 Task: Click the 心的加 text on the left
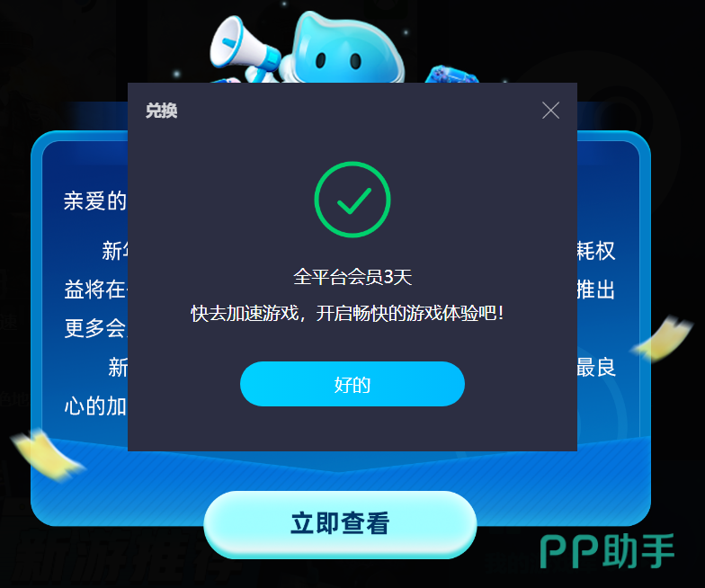(x=95, y=406)
